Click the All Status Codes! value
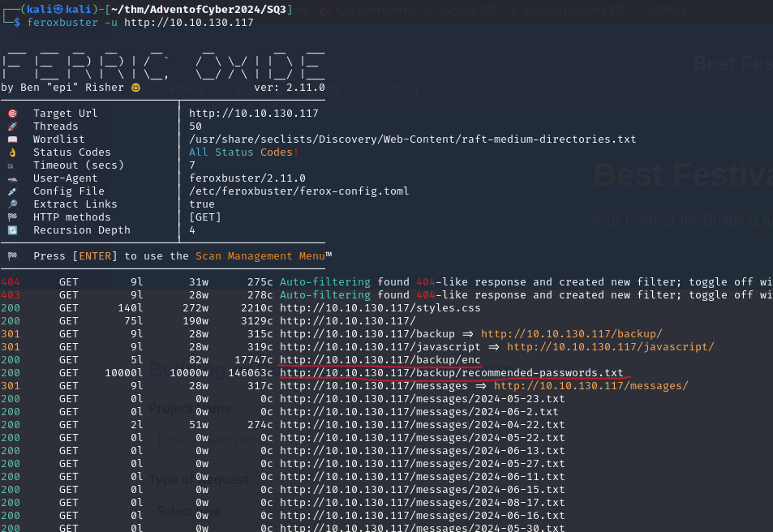 [x=244, y=152]
